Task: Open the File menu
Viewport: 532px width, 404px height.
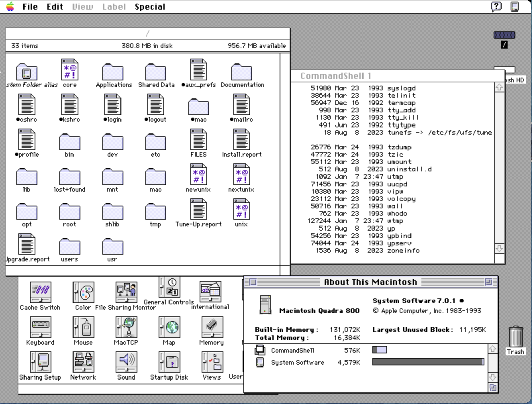Action: coord(30,7)
